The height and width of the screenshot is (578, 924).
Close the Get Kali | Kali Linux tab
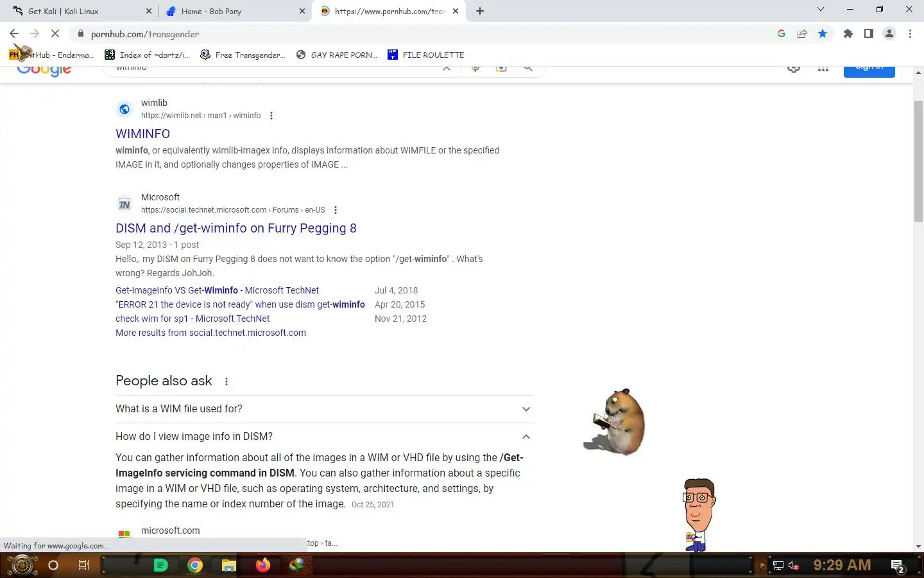148,11
